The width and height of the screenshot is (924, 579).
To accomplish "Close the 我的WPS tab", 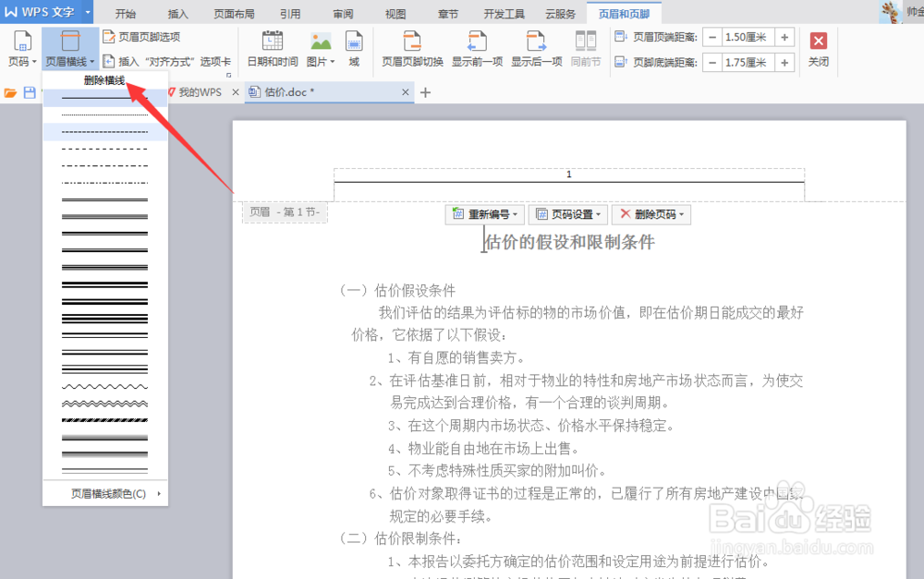I will (235, 92).
